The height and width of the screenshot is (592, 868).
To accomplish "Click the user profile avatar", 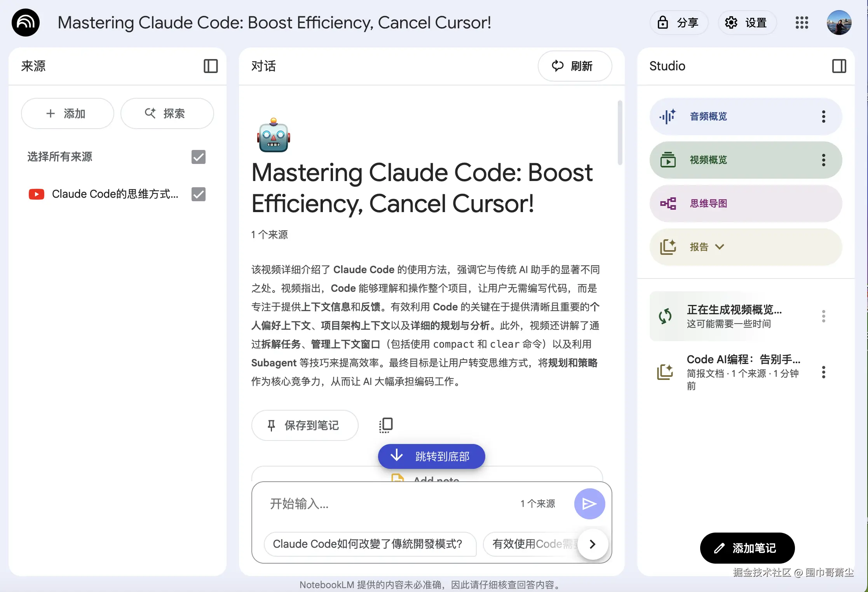I will (839, 23).
